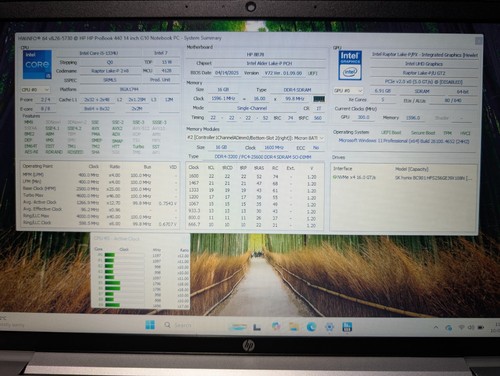The width and height of the screenshot is (500, 376).
Task: Click the taskbar Search box
Action: tap(178, 325)
